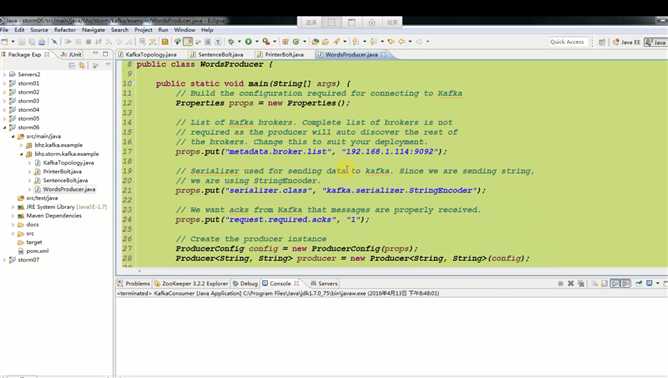The width and height of the screenshot is (668, 378).
Task: Click the code line 17 broker list
Action: (x=311, y=151)
